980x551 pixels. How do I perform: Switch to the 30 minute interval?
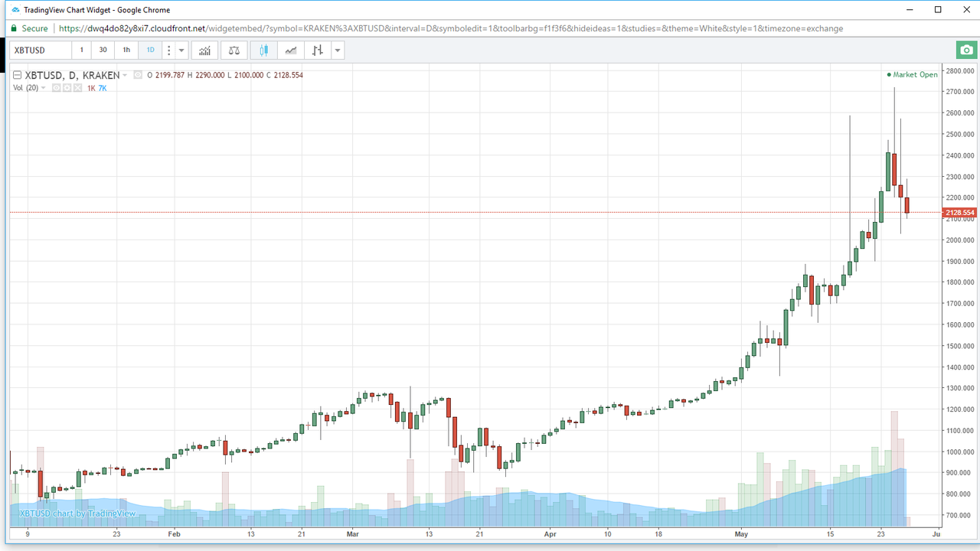click(103, 51)
